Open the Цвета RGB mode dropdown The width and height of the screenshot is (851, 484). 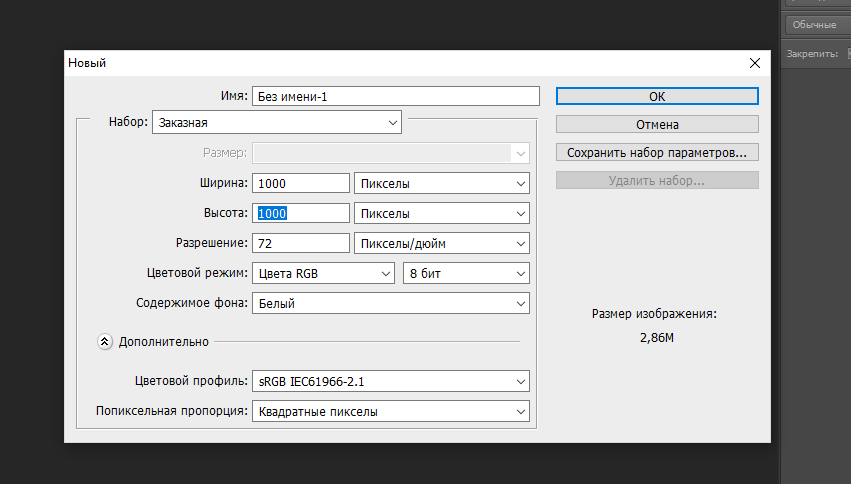(323, 273)
